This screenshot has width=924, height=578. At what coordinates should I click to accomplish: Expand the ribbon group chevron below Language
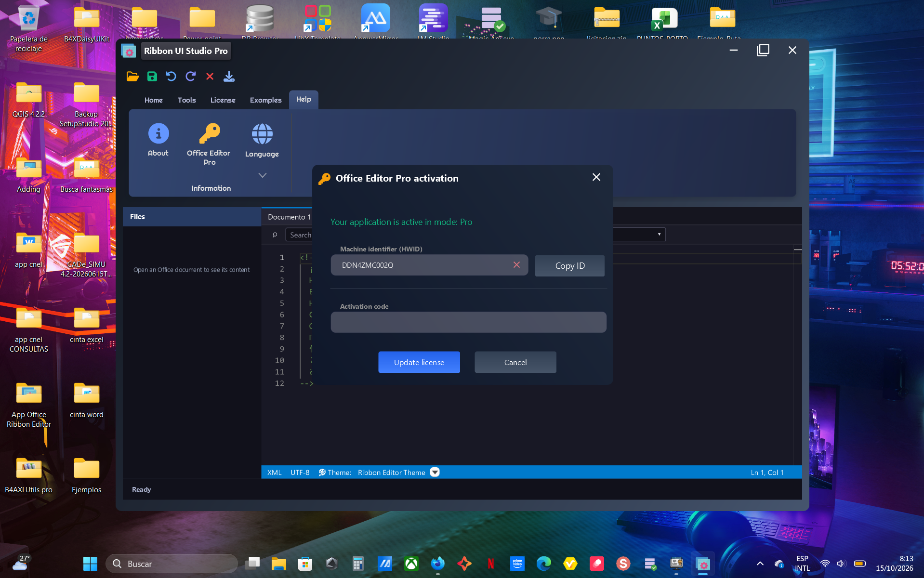pos(262,175)
